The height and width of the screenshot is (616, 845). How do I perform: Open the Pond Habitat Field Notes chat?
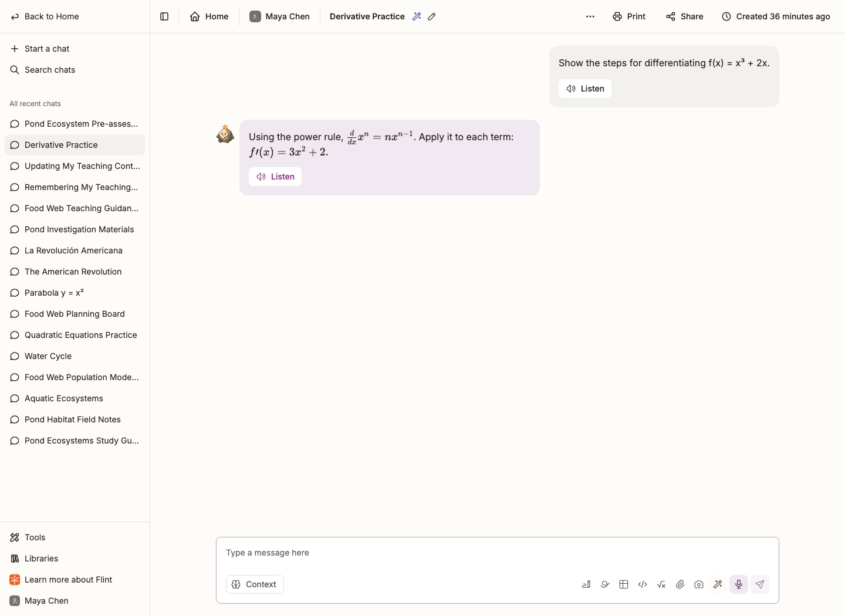coord(75,419)
